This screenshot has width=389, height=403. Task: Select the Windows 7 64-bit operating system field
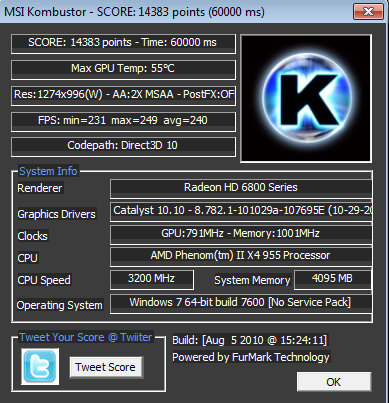241,304
